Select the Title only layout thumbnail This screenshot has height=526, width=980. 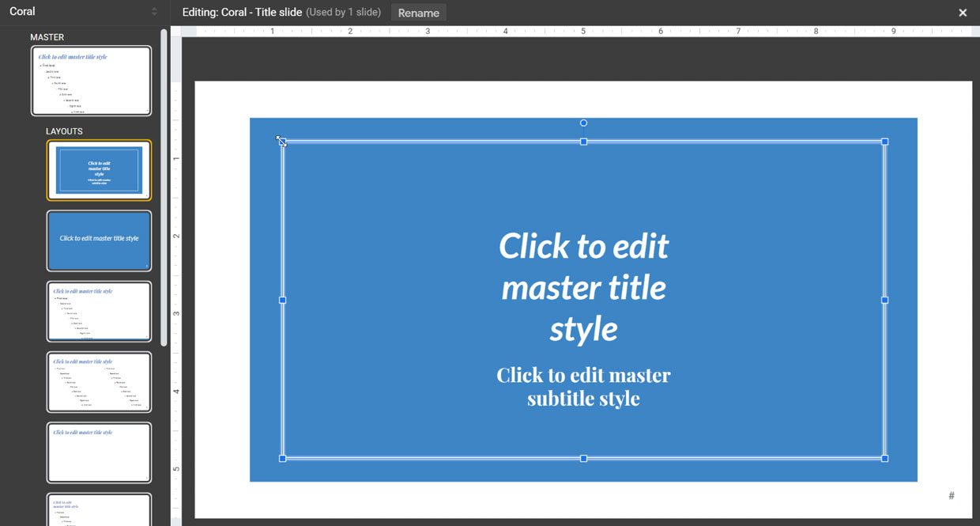(x=99, y=452)
